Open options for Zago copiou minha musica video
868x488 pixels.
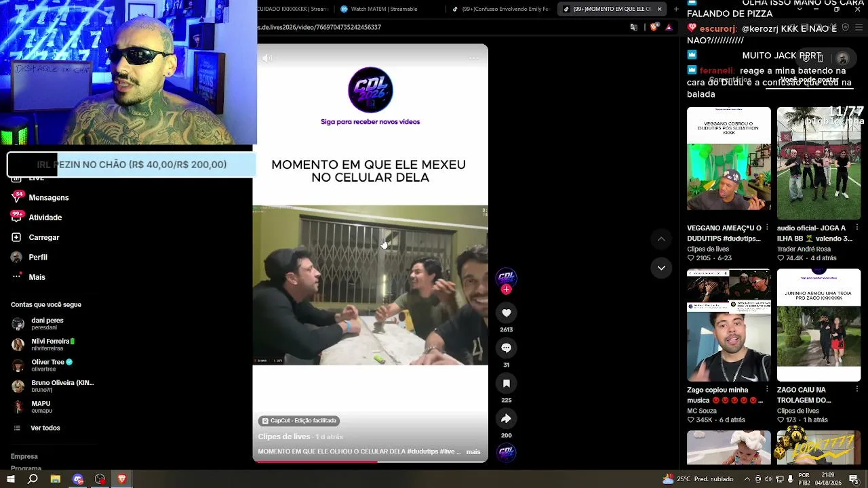click(x=767, y=390)
